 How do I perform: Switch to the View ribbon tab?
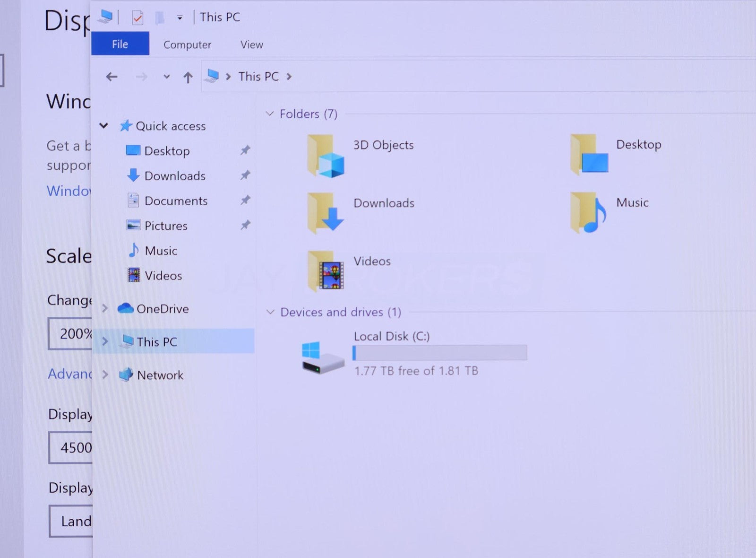(251, 44)
